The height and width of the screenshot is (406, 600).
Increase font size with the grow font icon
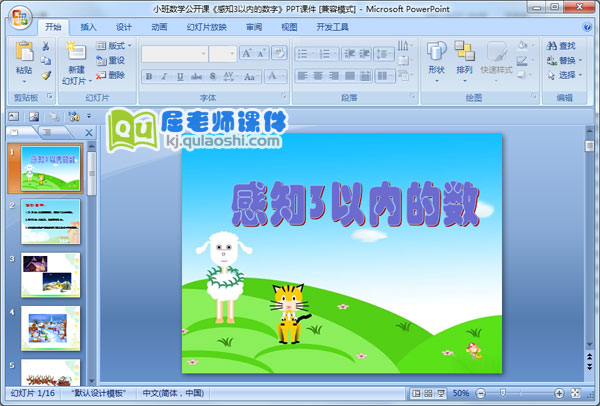click(246, 54)
